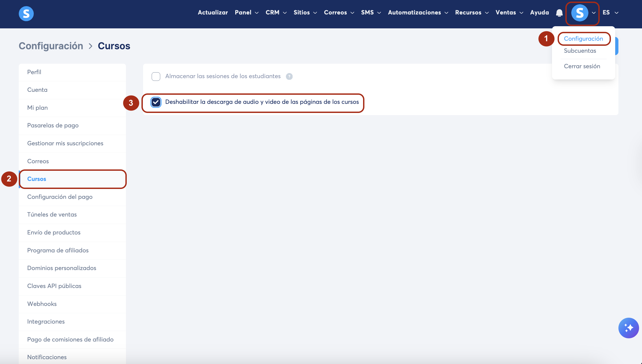The image size is (642, 364).
Task: Open the AI assistant sparkle button
Action: coord(628,328)
